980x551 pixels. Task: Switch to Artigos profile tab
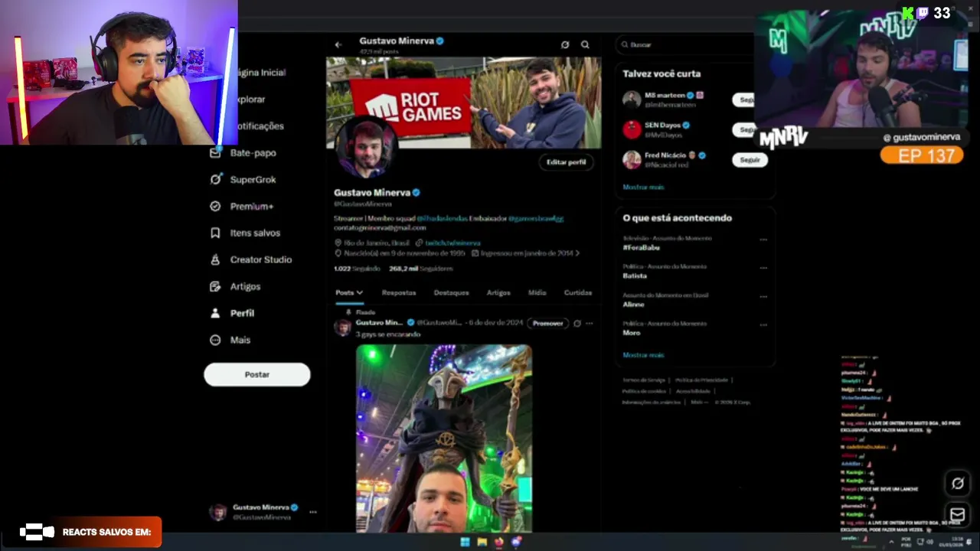point(498,293)
